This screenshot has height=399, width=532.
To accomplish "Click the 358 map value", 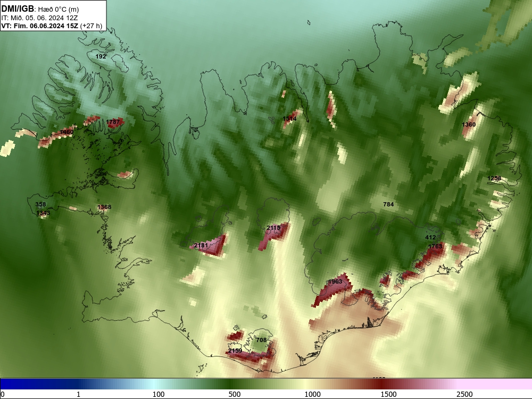I will pos(40,204).
